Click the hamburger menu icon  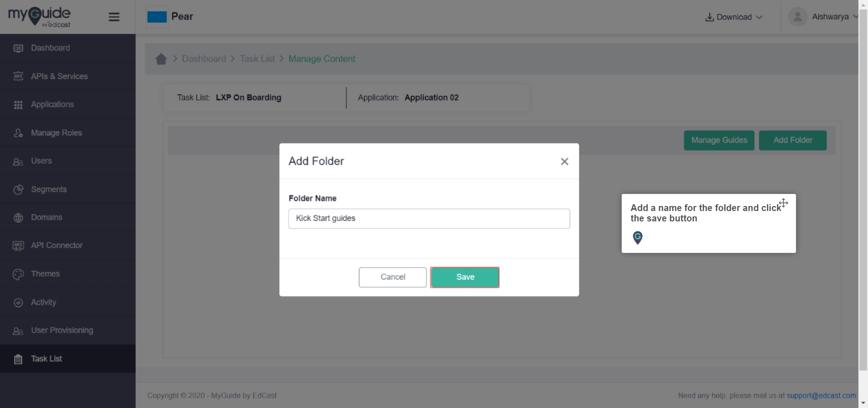coord(114,17)
